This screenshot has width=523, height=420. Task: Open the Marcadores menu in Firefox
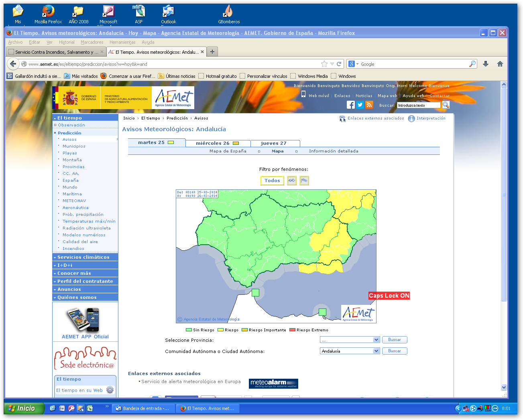[x=92, y=42]
